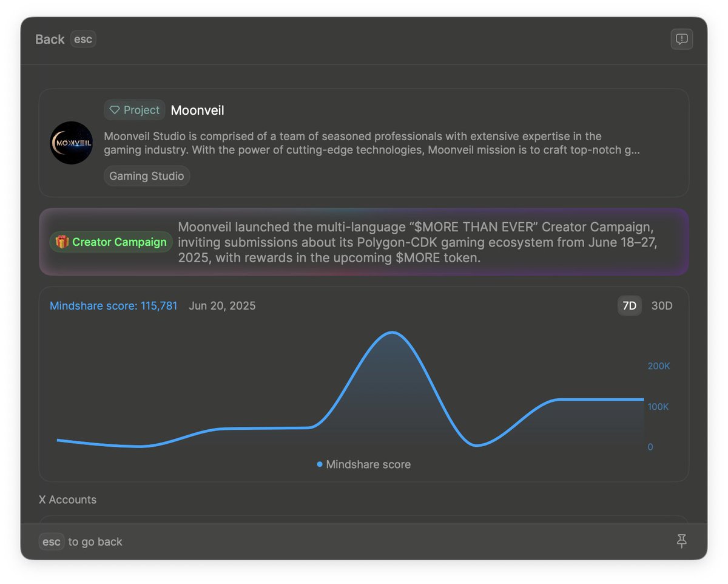The height and width of the screenshot is (584, 728).
Task: Pin the panel with the pin icon
Action: 682,541
